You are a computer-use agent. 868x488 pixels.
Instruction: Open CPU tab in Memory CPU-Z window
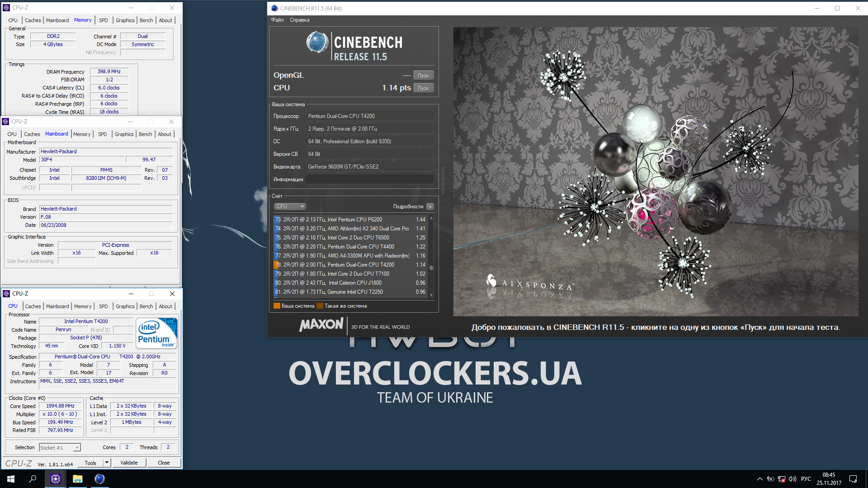point(13,20)
